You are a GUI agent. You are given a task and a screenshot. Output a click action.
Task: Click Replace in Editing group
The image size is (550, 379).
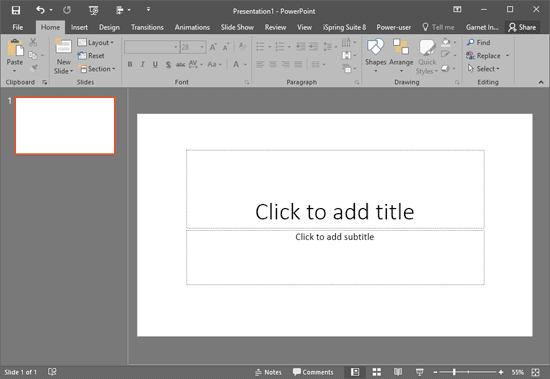point(483,55)
